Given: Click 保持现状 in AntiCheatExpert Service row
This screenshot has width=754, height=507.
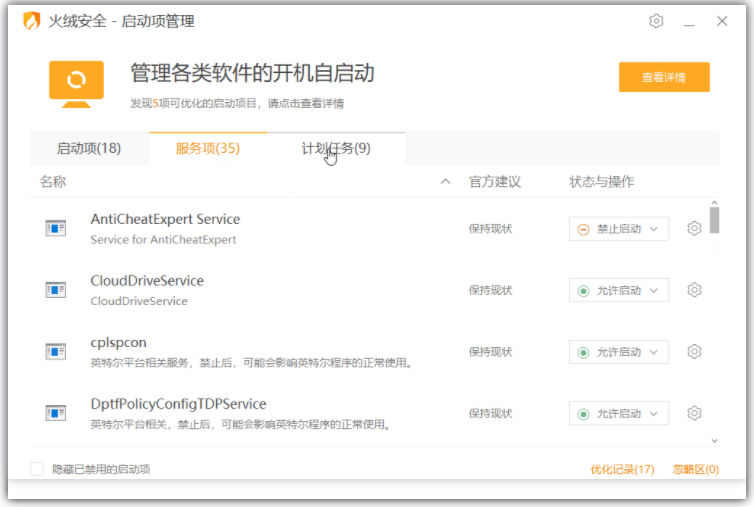Looking at the screenshot, I should click(x=490, y=229).
